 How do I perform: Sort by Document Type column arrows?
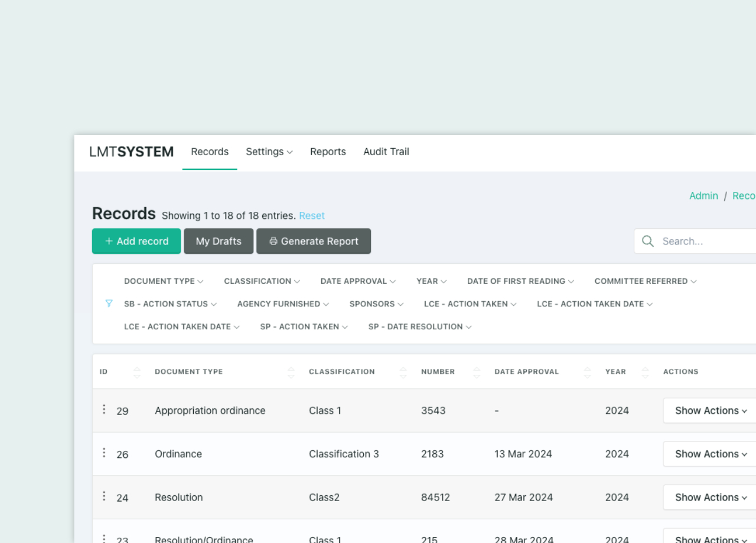coord(291,372)
